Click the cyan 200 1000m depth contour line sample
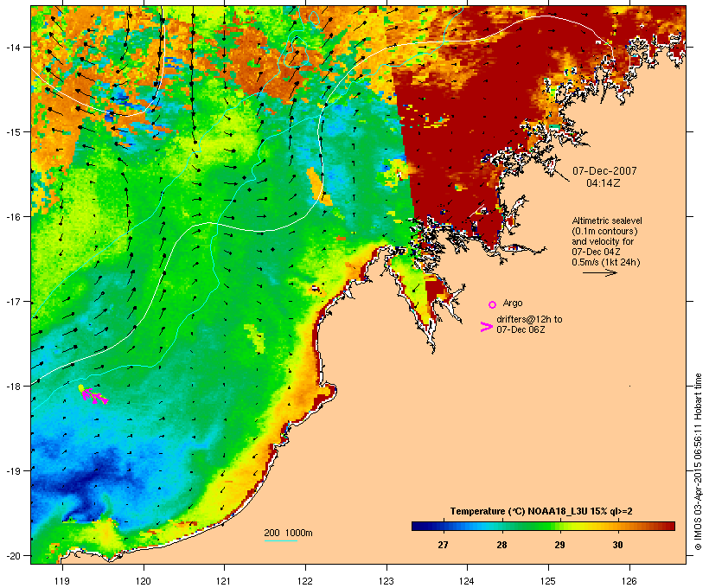The height and width of the screenshot is (588, 709). point(281,540)
